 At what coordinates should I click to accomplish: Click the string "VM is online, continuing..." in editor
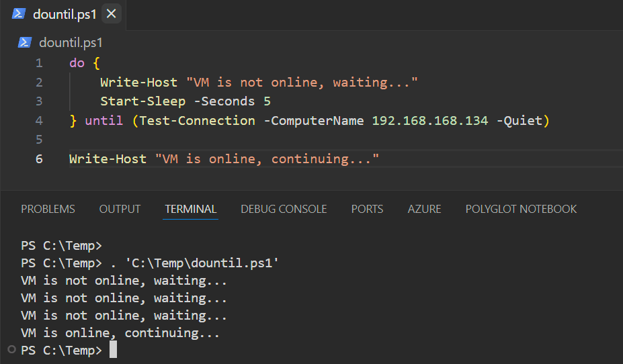267,158
